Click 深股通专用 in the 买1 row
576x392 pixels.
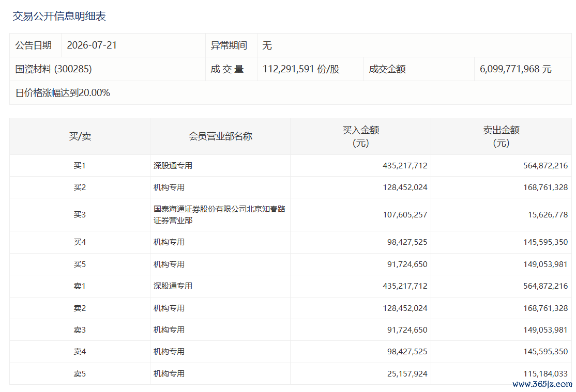click(173, 166)
